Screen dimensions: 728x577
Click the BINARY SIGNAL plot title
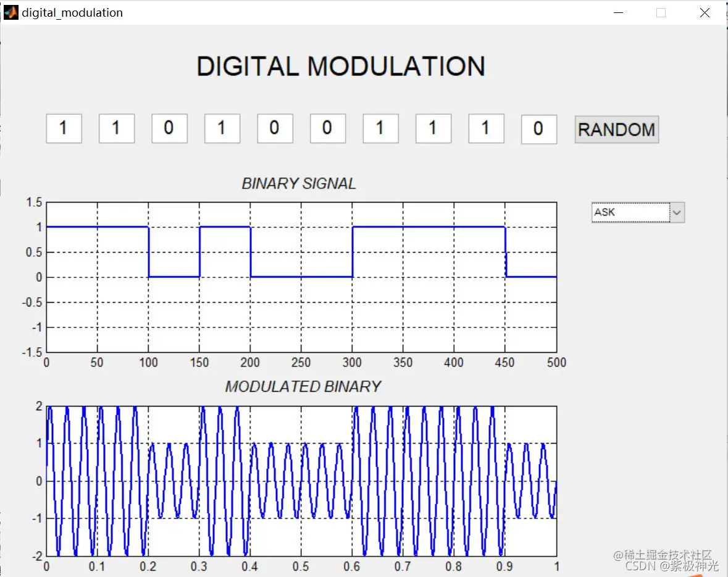299,183
